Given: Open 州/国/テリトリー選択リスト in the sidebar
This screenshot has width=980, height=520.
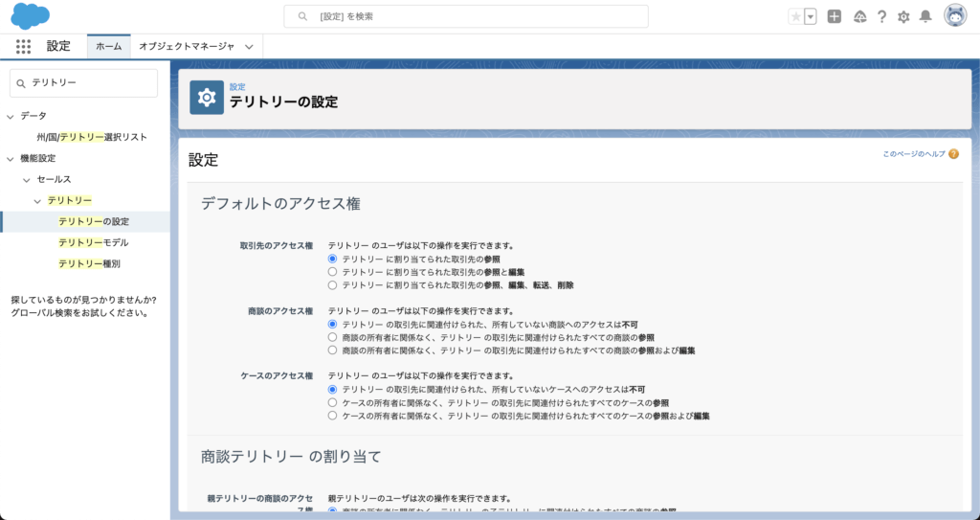Looking at the screenshot, I should [x=92, y=137].
